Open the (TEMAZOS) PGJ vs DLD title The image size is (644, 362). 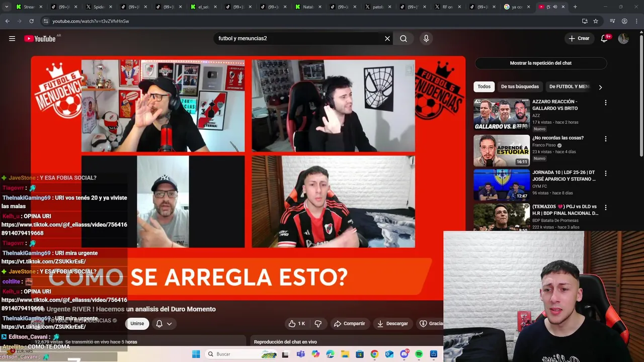[565, 210]
